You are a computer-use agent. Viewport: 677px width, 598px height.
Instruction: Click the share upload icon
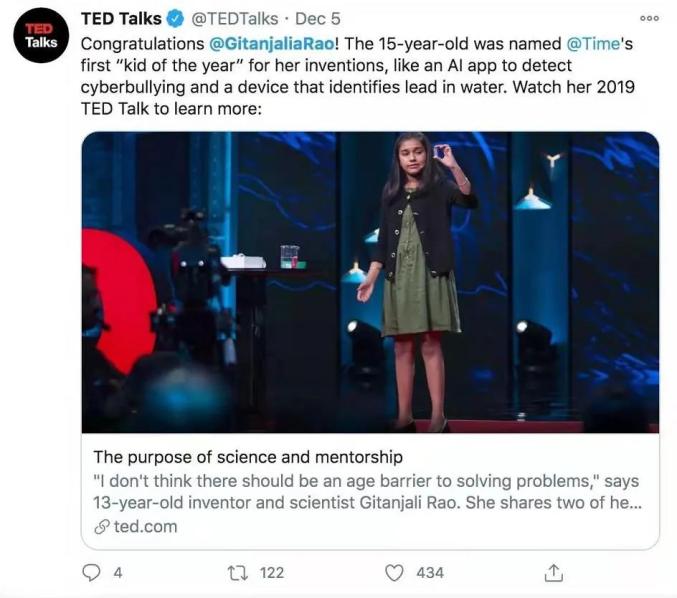553,572
